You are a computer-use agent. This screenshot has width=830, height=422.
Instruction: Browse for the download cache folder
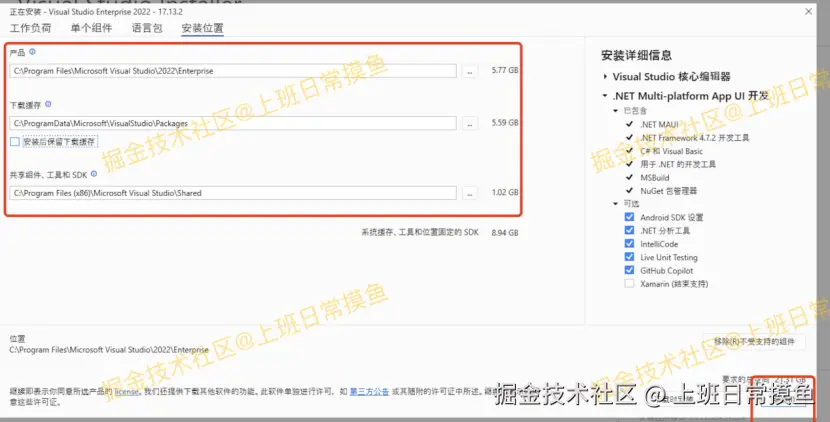click(470, 123)
